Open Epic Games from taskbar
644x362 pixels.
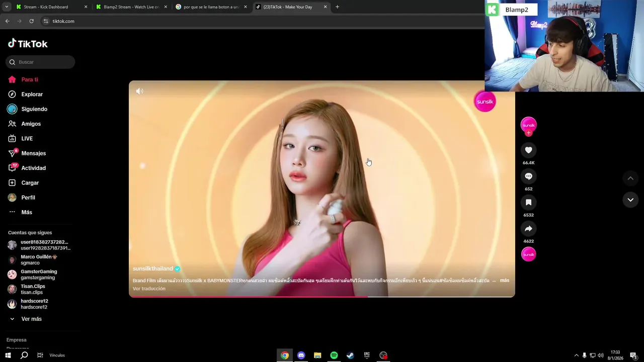tap(367, 355)
